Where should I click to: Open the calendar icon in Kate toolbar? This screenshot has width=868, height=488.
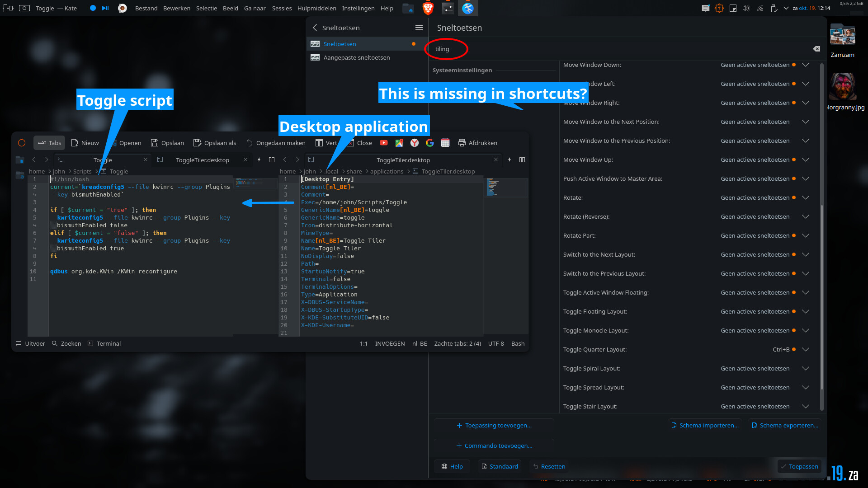445,143
